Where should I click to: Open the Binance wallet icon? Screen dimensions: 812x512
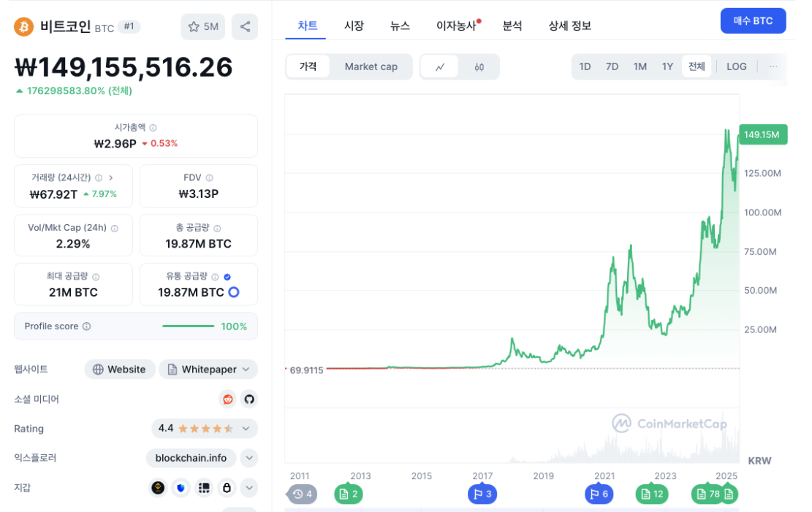158,488
